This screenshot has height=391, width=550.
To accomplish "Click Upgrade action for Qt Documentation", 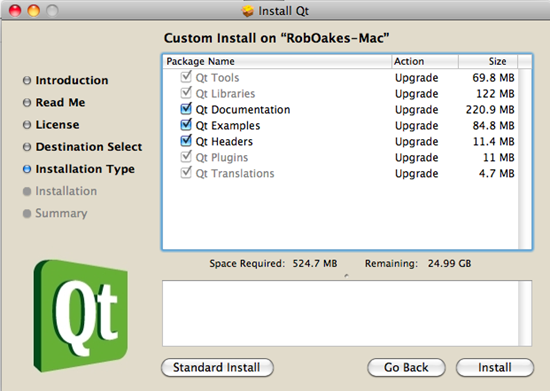I will 416,110.
